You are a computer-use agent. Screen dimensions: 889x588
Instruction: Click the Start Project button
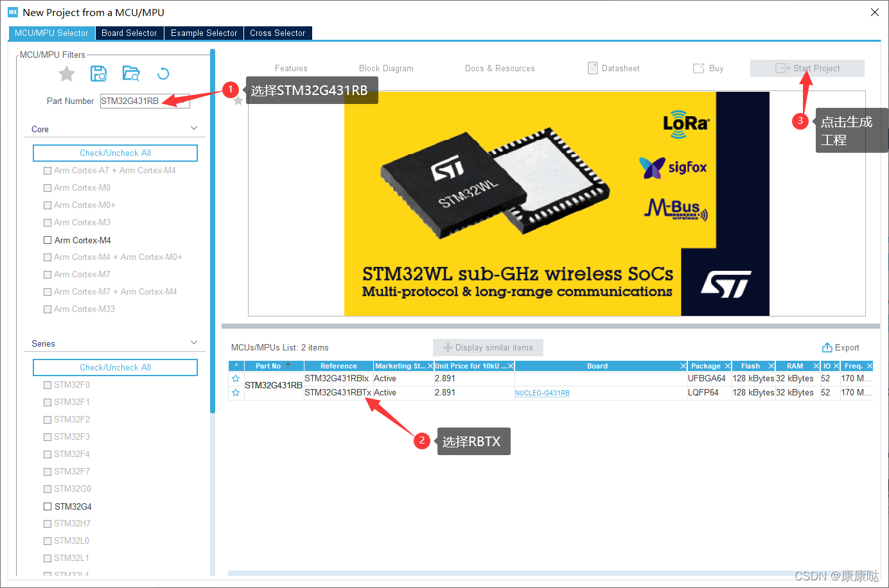807,68
